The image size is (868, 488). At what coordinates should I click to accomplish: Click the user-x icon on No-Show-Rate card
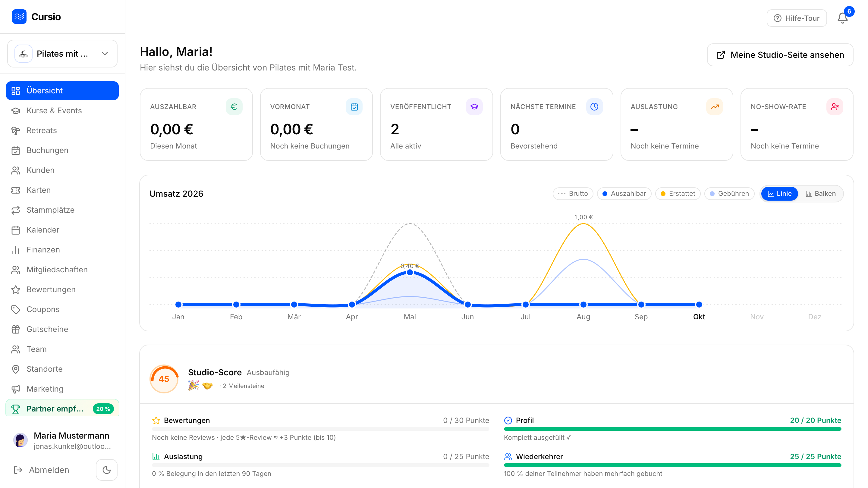click(x=835, y=107)
